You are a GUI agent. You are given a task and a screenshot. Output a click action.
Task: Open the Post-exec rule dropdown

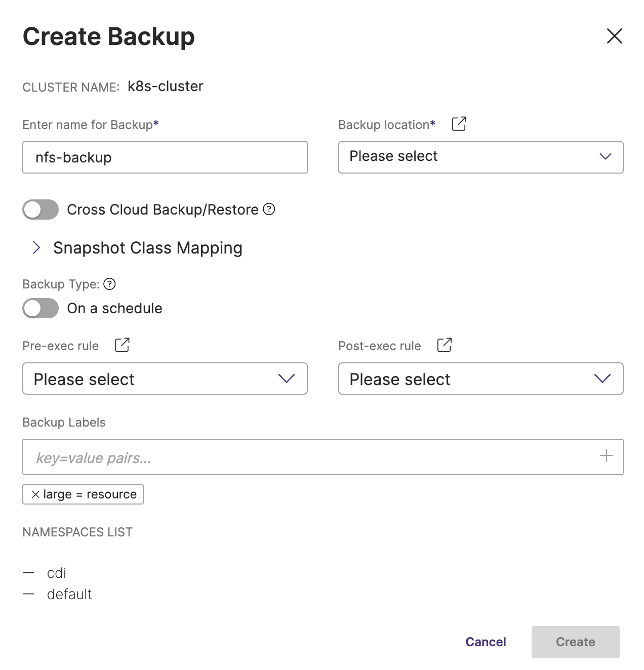click(480, 379)
